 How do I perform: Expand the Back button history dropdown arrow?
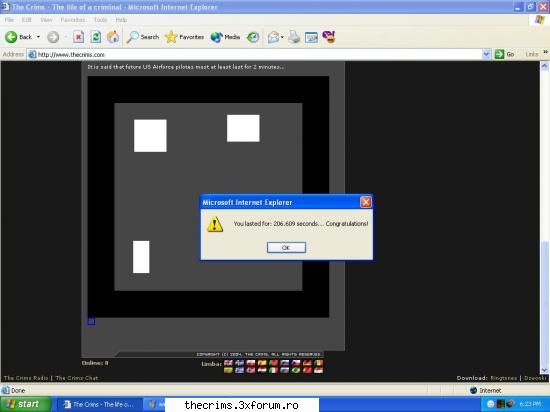(38, 37)
